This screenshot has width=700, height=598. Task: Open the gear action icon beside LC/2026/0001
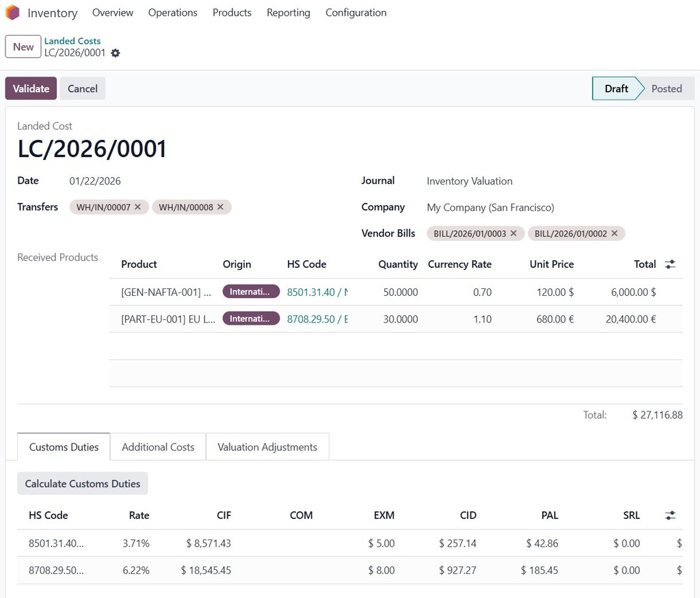[x=115, y=53]
